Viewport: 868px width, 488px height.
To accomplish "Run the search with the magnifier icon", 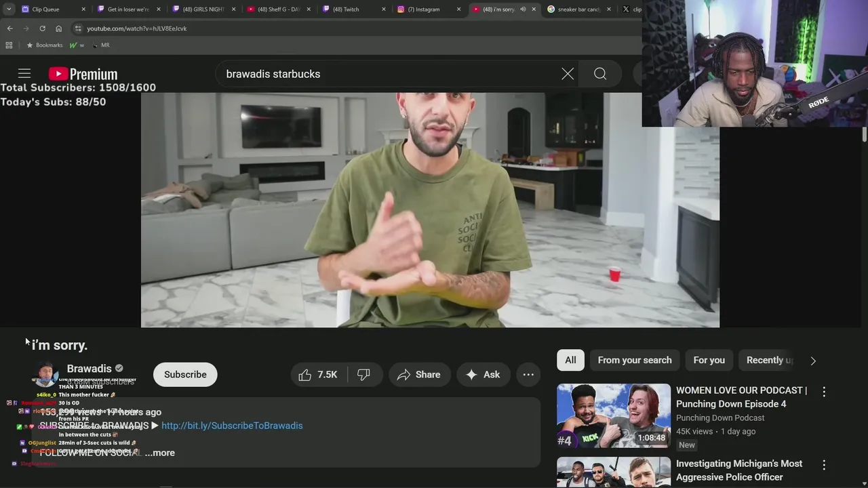I will point(600,74).
